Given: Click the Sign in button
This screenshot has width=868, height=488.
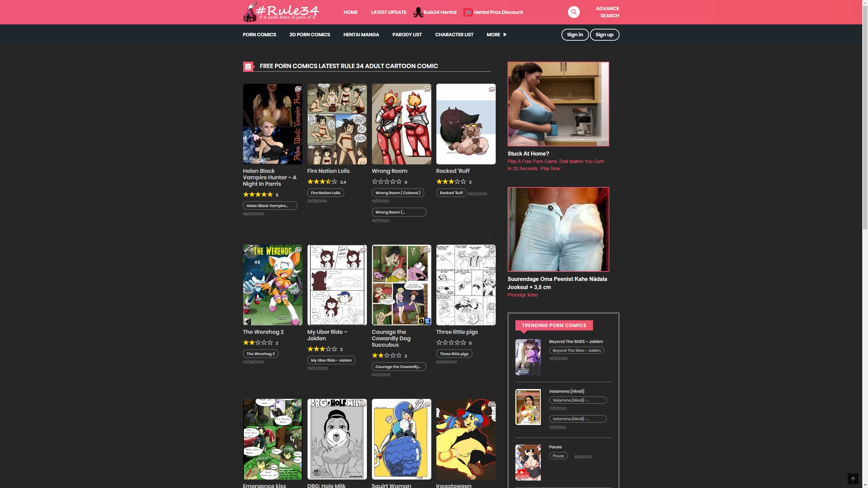Looking at the screenshot, I should [x=575, y=35].
